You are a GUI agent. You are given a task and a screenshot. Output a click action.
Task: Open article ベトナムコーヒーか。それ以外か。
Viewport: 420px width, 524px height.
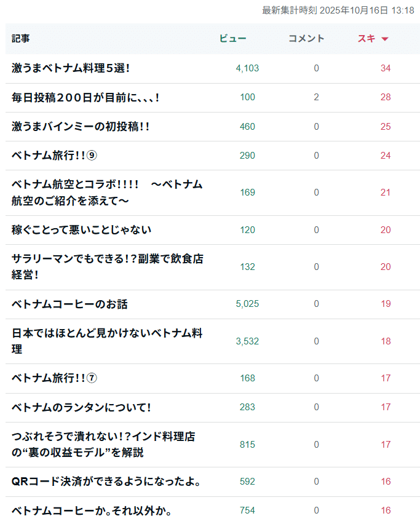(91, 510)
